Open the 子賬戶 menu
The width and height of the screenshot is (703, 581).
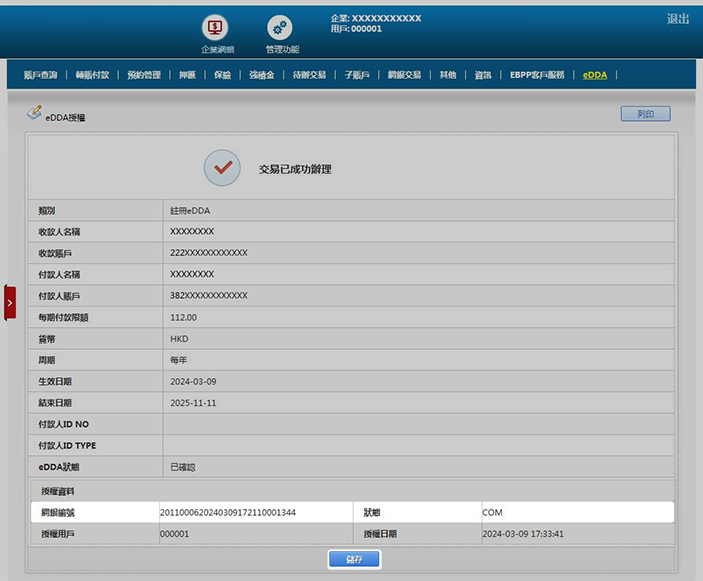point(357,75)
